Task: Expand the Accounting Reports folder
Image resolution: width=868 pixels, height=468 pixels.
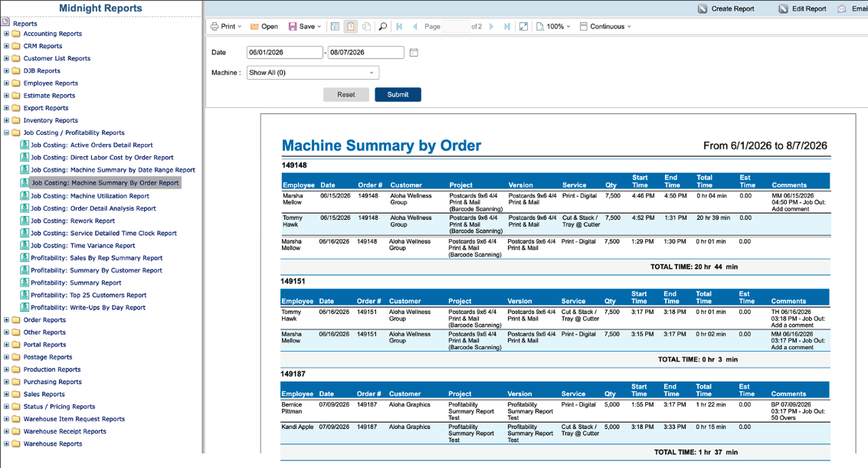Action: pyautogui.click(x=7, y=34)
